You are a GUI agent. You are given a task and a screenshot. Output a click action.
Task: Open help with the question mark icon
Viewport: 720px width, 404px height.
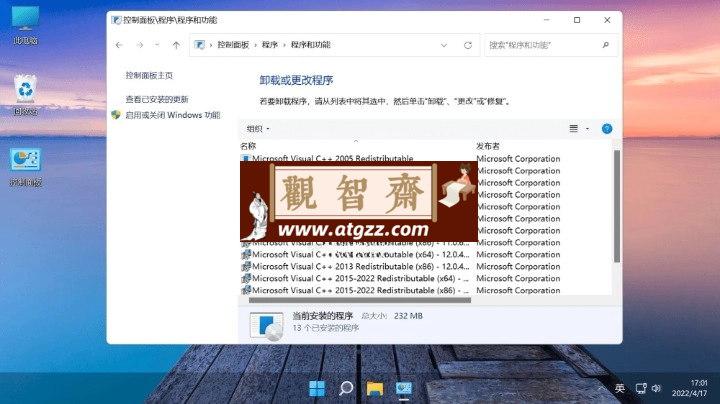tap(607, 129)
